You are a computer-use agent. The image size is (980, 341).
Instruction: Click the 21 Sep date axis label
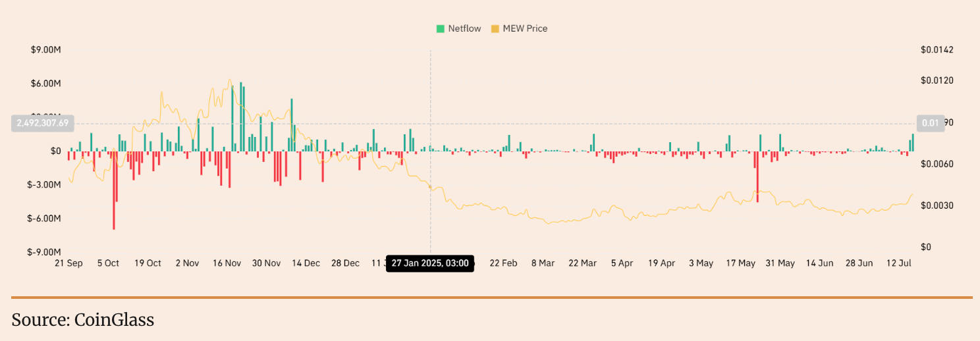[x=68, y=263]
